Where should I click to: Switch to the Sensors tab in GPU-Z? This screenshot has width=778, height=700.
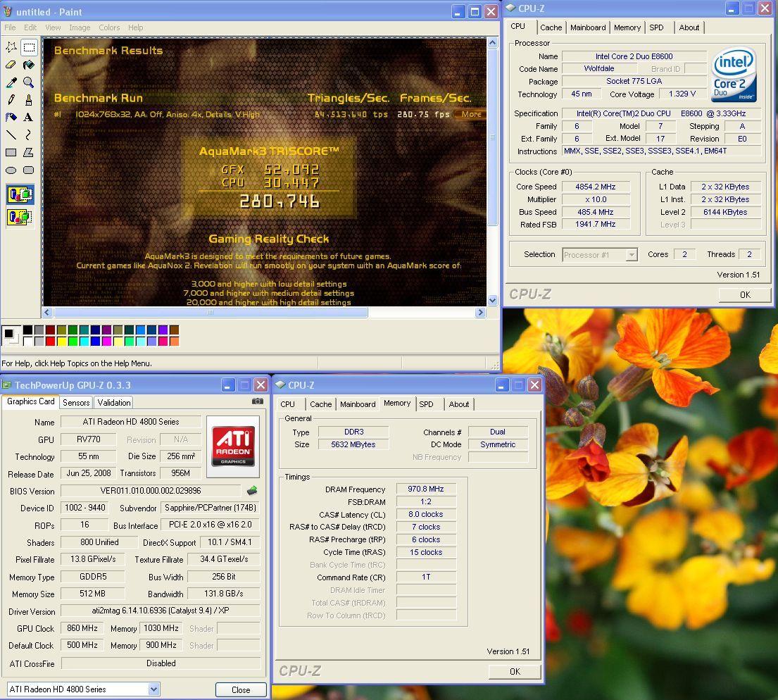(x=76, y=403)
